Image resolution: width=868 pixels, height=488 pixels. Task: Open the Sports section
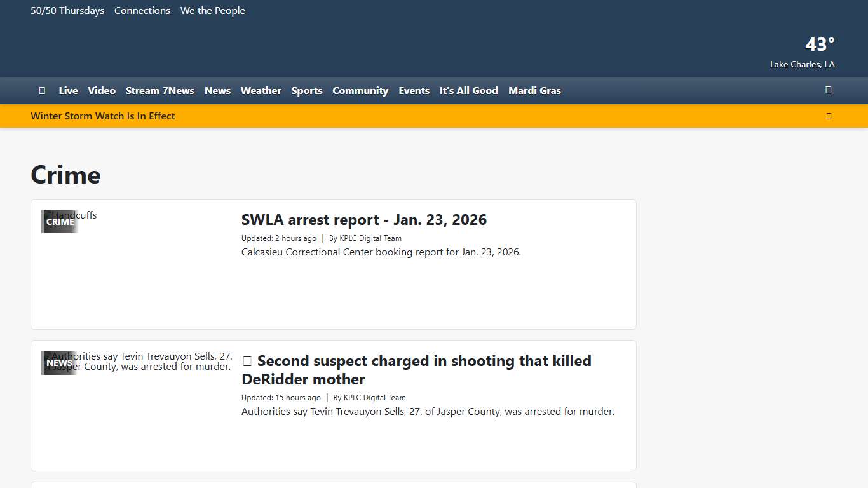pos(307,91)
